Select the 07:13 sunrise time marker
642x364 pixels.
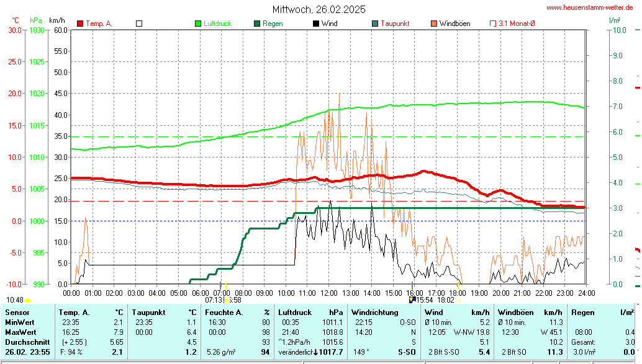coord(213,300)
